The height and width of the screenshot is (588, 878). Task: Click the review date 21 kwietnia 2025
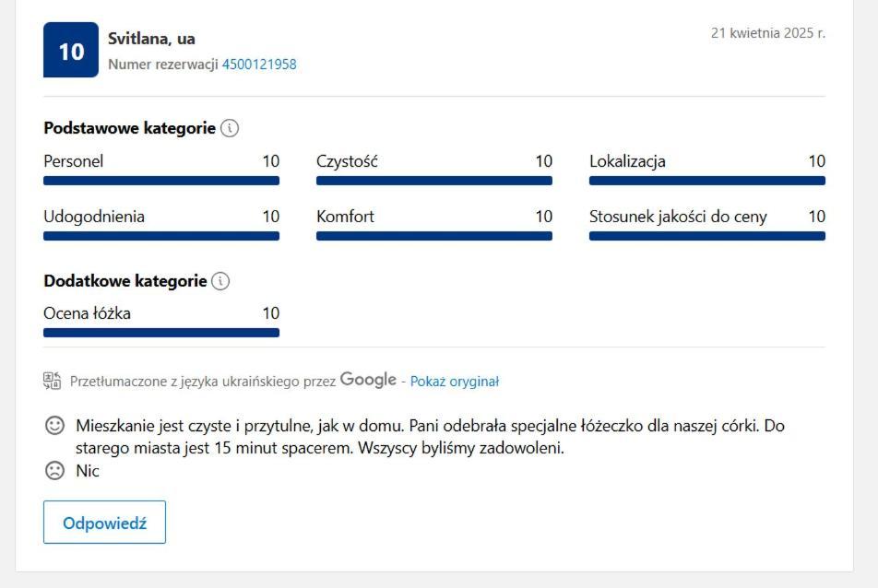pos(767,33)
